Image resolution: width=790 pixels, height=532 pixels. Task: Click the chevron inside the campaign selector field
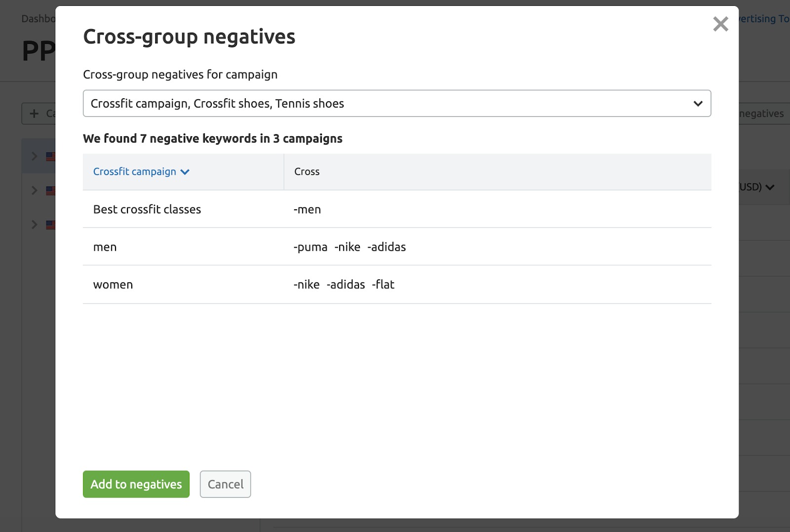698,104
